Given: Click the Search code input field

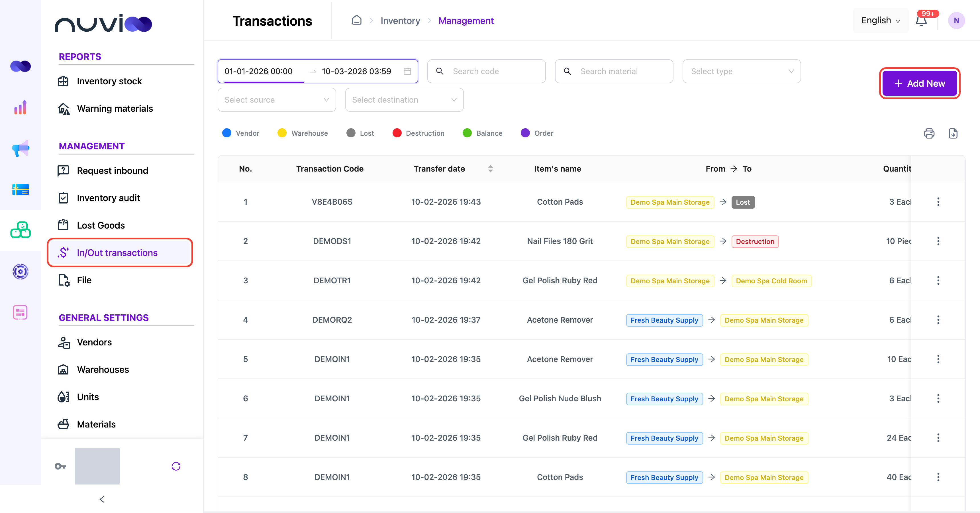Looking at the screenshot, I should [486, 71].
